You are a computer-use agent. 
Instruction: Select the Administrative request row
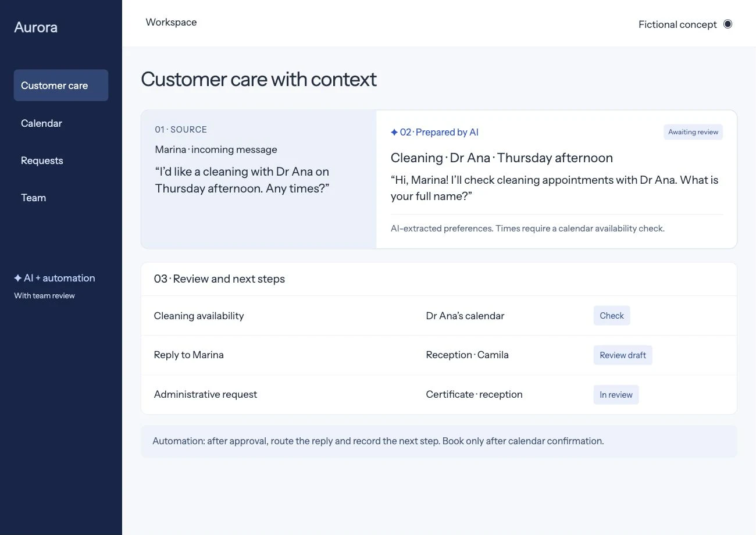coord(439,395)
